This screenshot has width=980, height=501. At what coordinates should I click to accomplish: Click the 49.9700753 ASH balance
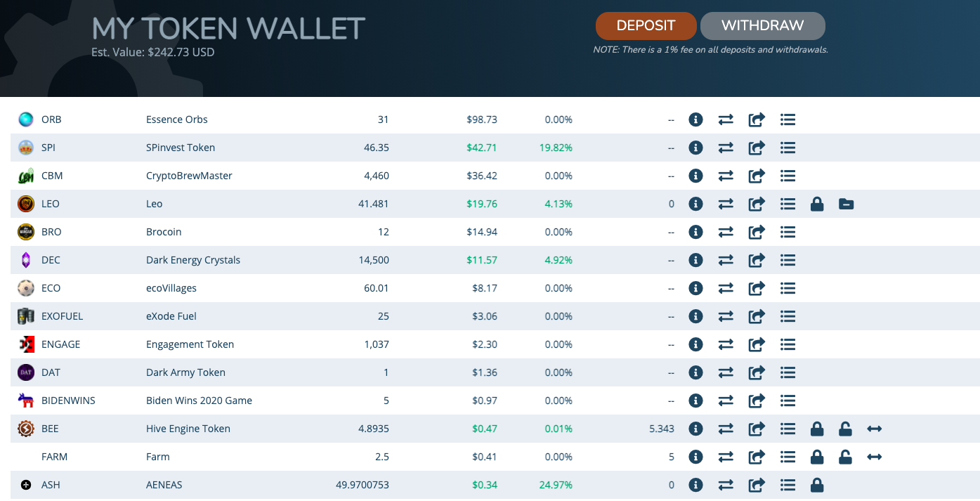363,485
